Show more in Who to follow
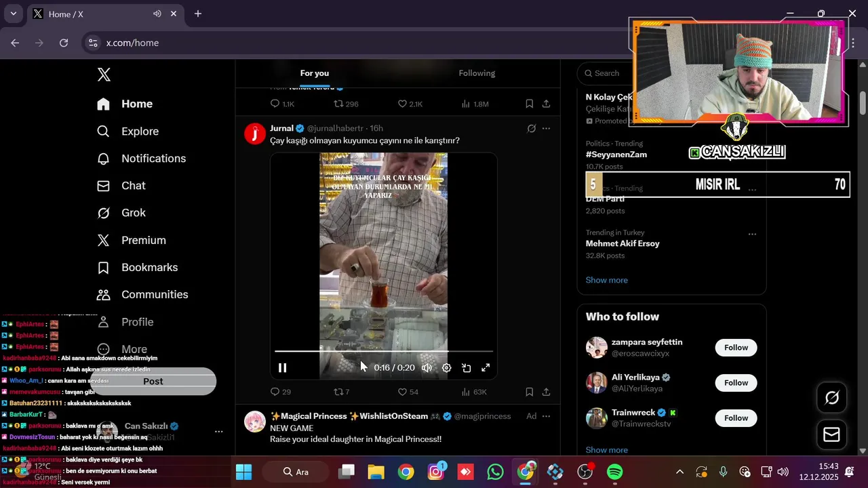 point(606,450)
